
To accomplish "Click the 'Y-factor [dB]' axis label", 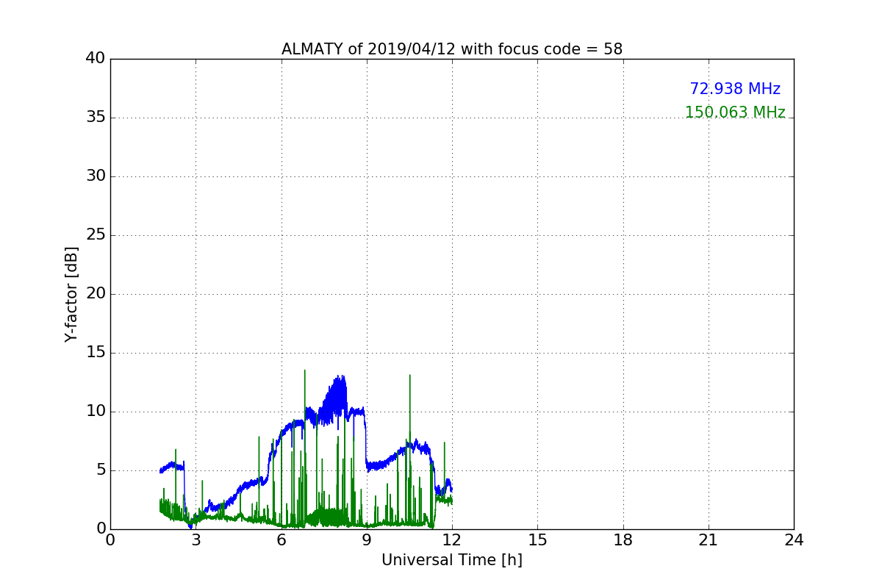I will point(71,294).
